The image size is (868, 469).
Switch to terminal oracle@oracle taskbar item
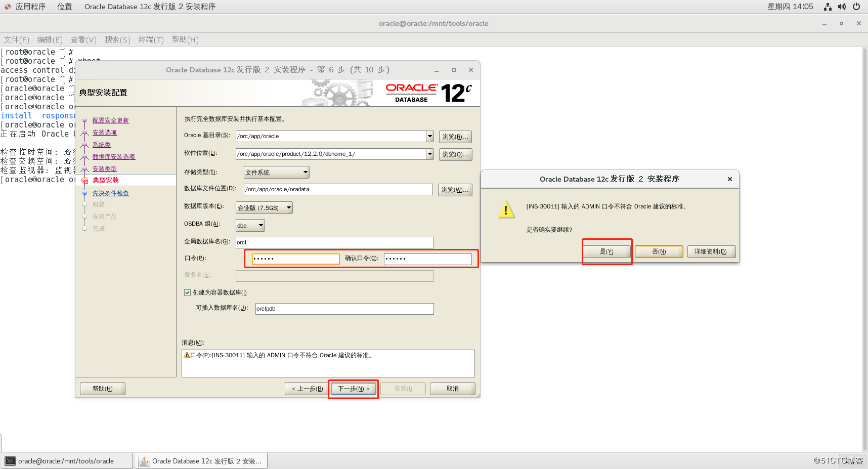[x=67, y=461]
